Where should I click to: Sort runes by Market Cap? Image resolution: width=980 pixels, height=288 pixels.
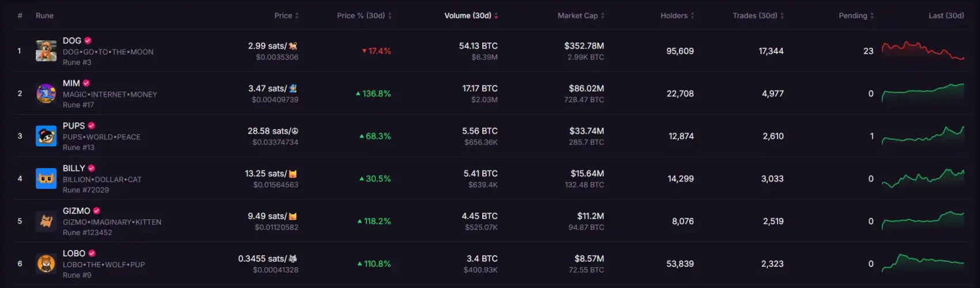[580, 16]
